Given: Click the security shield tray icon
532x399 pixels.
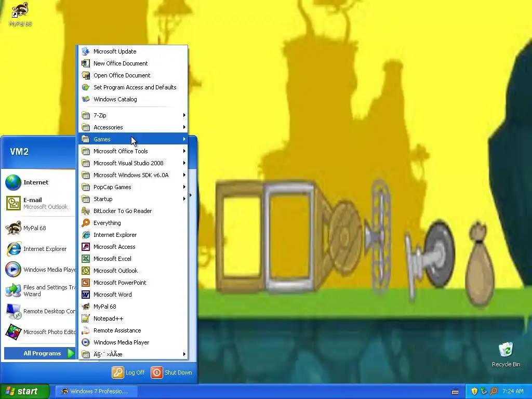Looking at the screenshot, I should 474,391.
